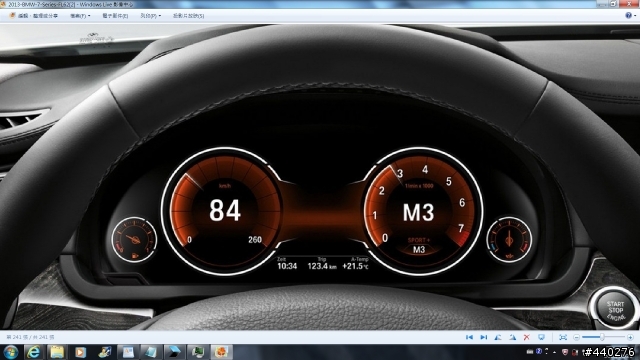640x360 pixels.
Task: Click the zoom slider handle
Action: (602, 337)
